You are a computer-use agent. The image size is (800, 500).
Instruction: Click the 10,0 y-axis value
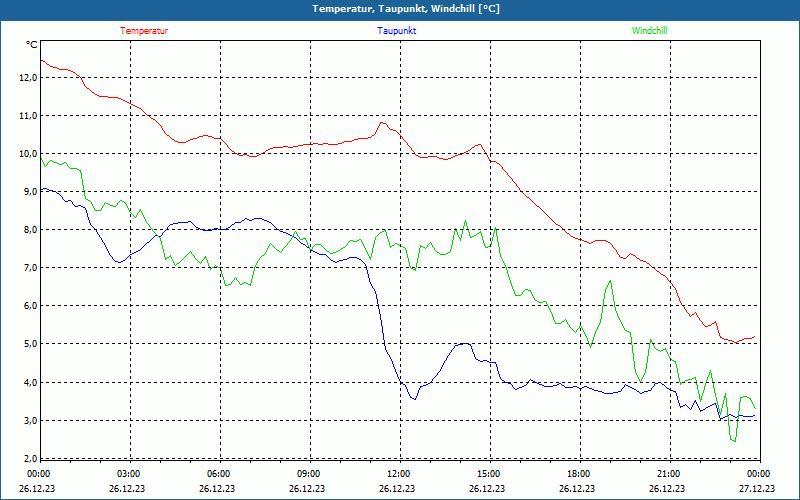click(28, 154)
